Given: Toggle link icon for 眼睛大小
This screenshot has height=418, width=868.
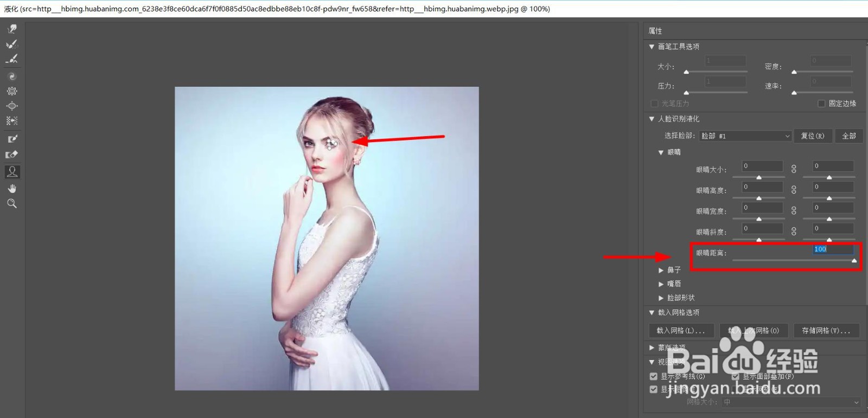Looking at the screenshot, I should (794, 169).
